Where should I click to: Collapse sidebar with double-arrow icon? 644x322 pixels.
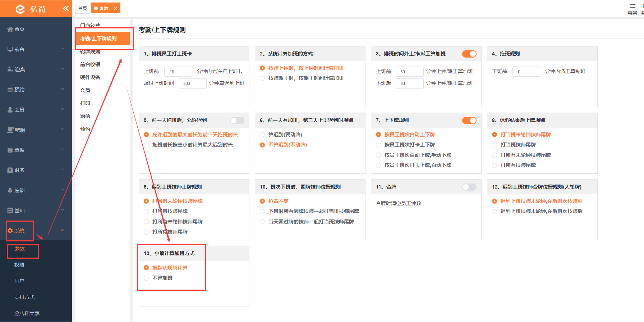tap(66, 8)
